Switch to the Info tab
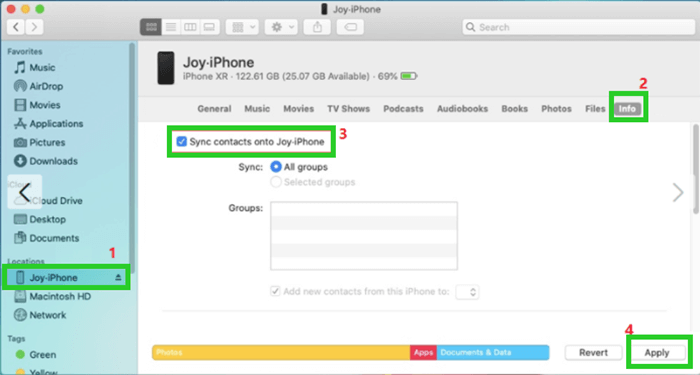Image resolution: width=700 pixels, height=375 pixels. 627,109
